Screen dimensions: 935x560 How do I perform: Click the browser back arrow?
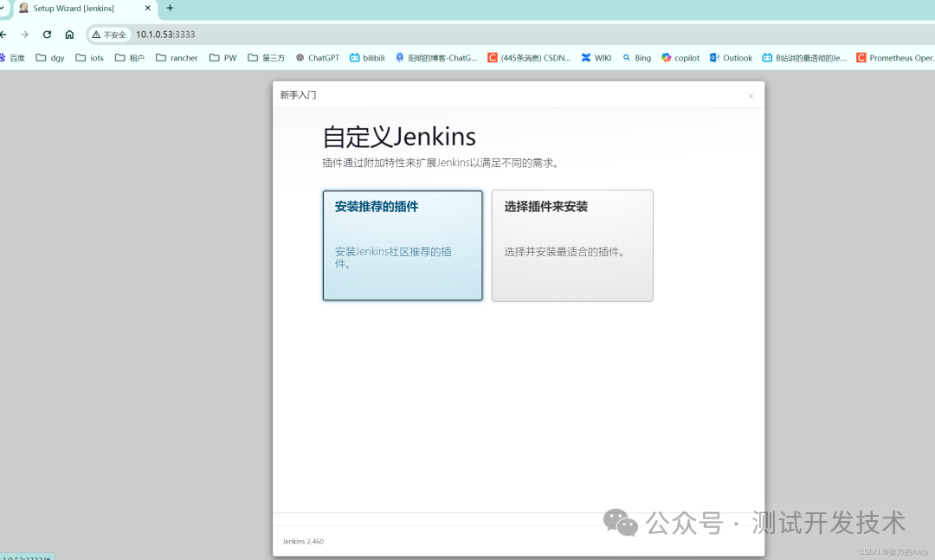[x=3, y=35]
